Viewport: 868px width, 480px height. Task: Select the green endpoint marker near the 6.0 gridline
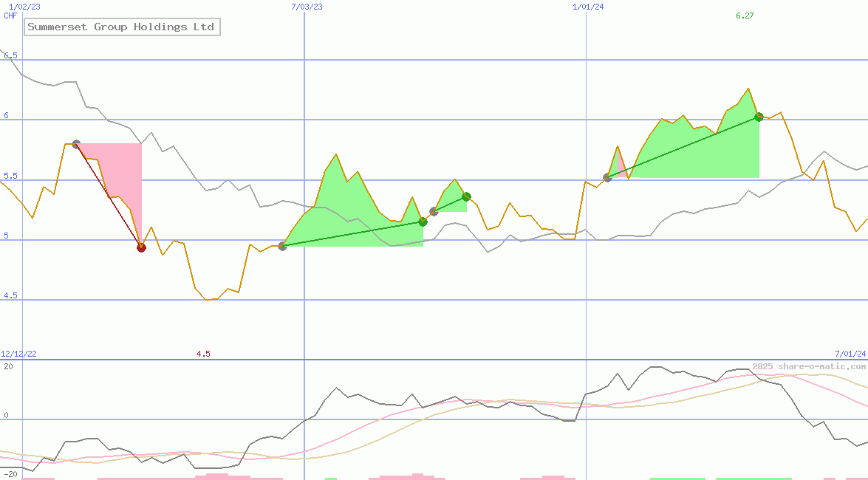click(758, 116)
